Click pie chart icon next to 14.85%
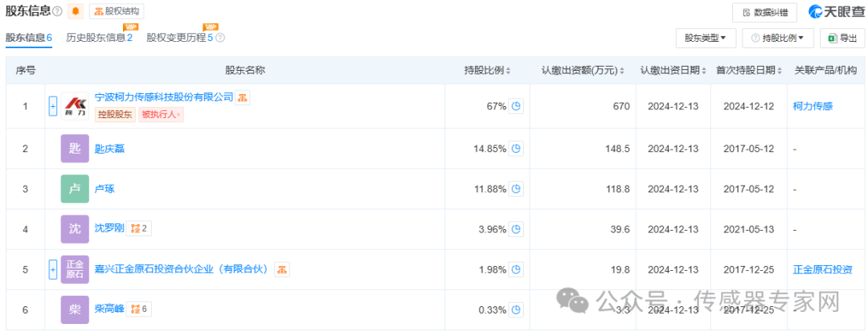 pos(517,148)
